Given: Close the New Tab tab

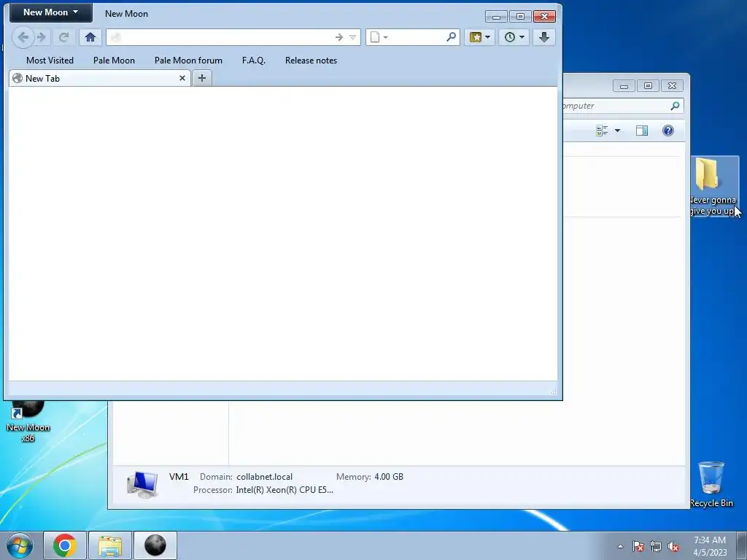Looking at the screenshot, I should [182, 78].
